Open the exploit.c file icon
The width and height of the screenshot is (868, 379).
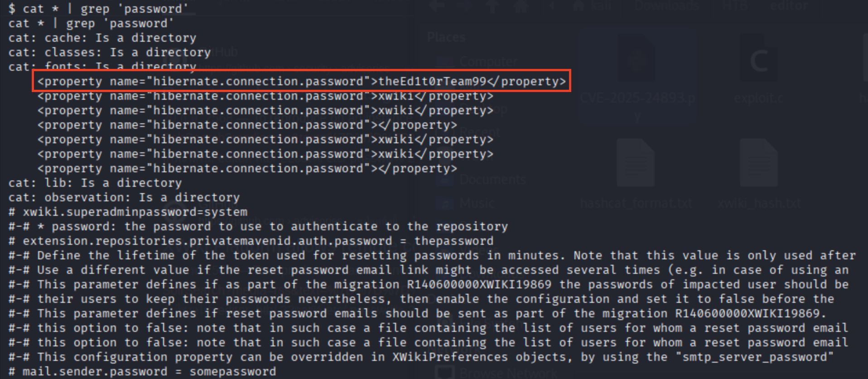click(758, 59)
